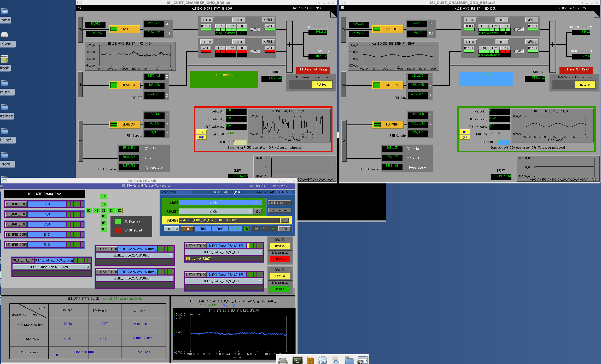Screen dimensions: 601x364
Task: Toggle input ON/OFF of upper bank, ETMY window
Action: (x=206, y=26)
